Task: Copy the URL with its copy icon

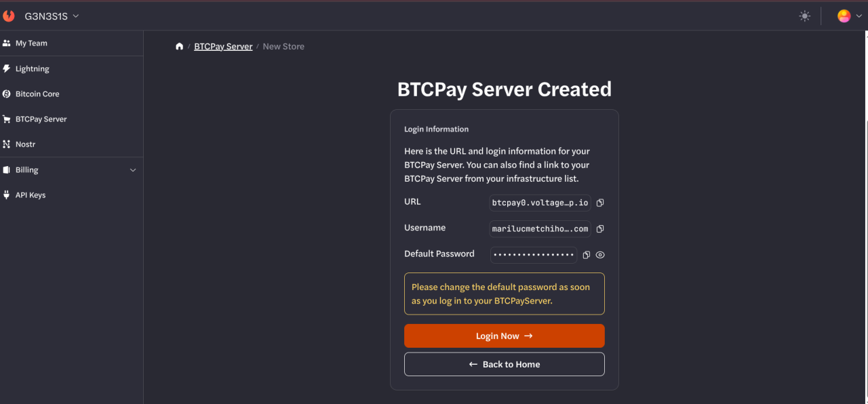Action: click(x=600, y=203)
